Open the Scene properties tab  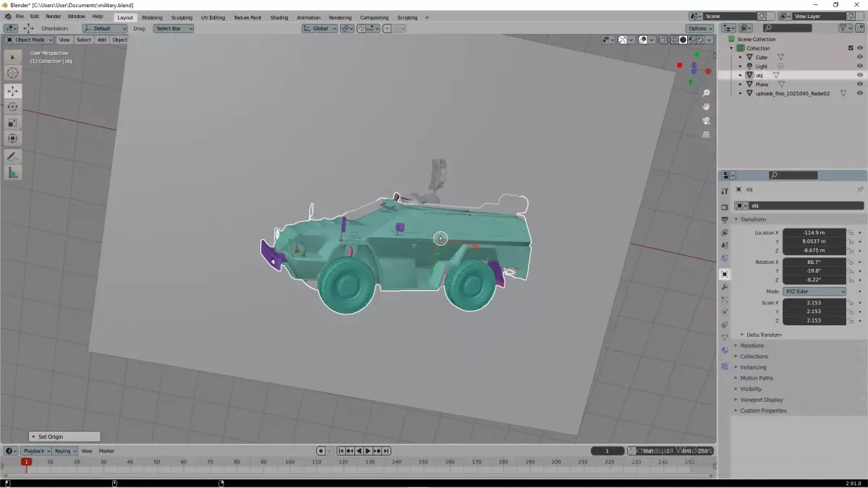[x=725, y=246]
